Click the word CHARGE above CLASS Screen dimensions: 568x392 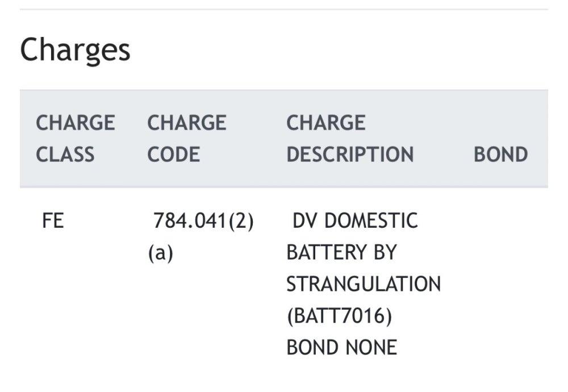[x=75, y=123]
